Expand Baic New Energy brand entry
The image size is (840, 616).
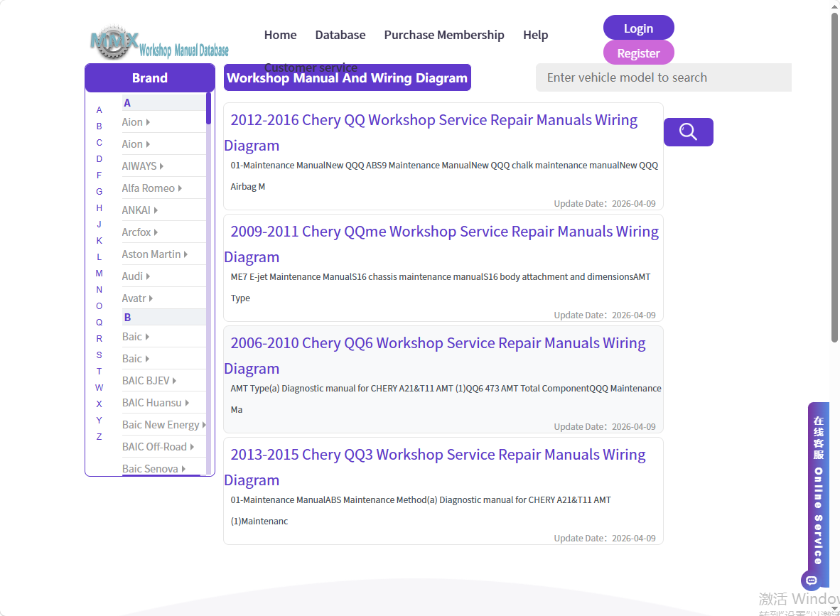tap(163, 425)
